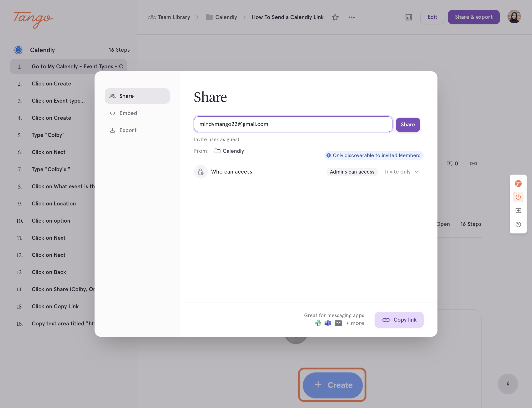Expand the Invite only access dropdown
This screenshot has height=408, width=532.
coord(401,172)
